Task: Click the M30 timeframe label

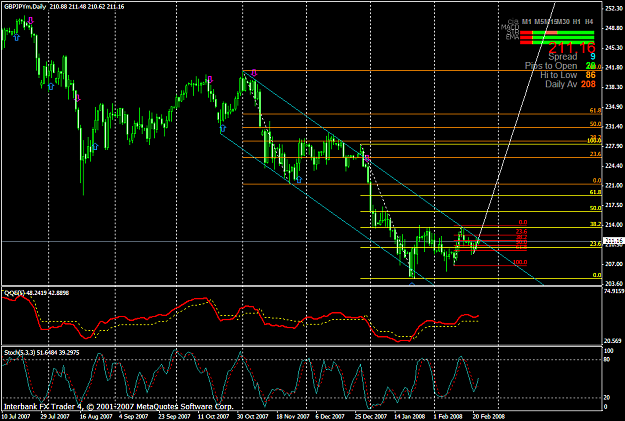Action: point(563,22)
